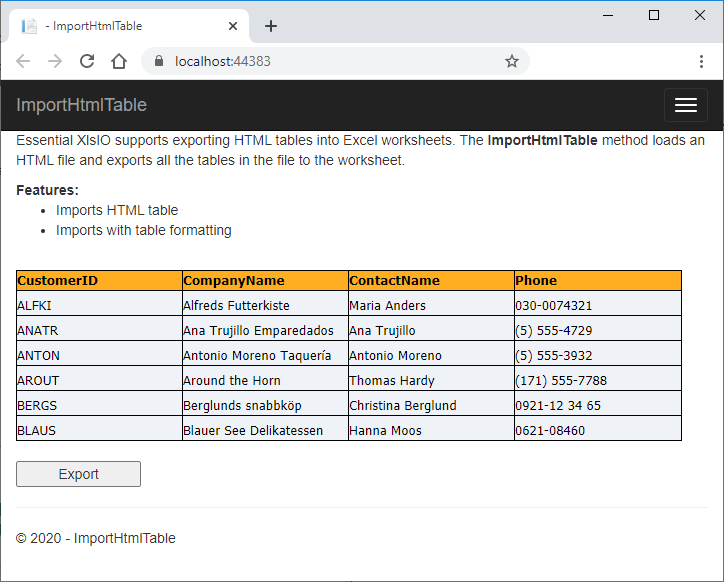Open a new tab with the plus icon

tap(270, 26)
